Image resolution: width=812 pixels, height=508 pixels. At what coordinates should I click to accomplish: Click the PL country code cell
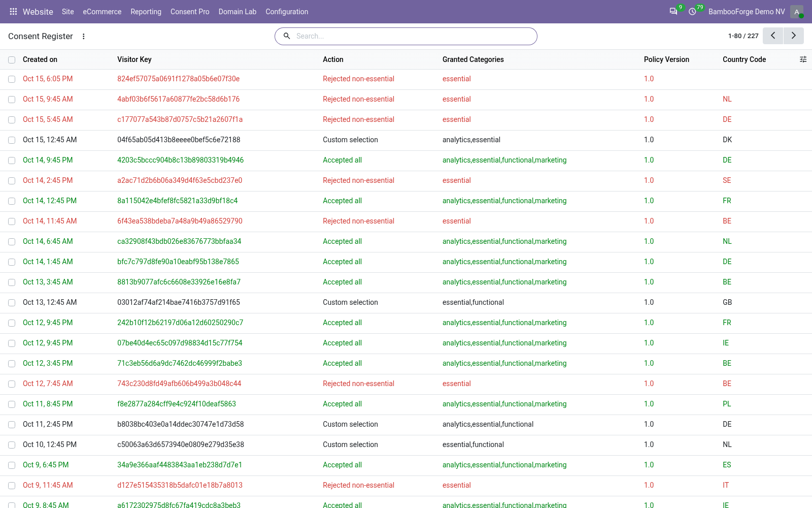(x=727, y=404)
